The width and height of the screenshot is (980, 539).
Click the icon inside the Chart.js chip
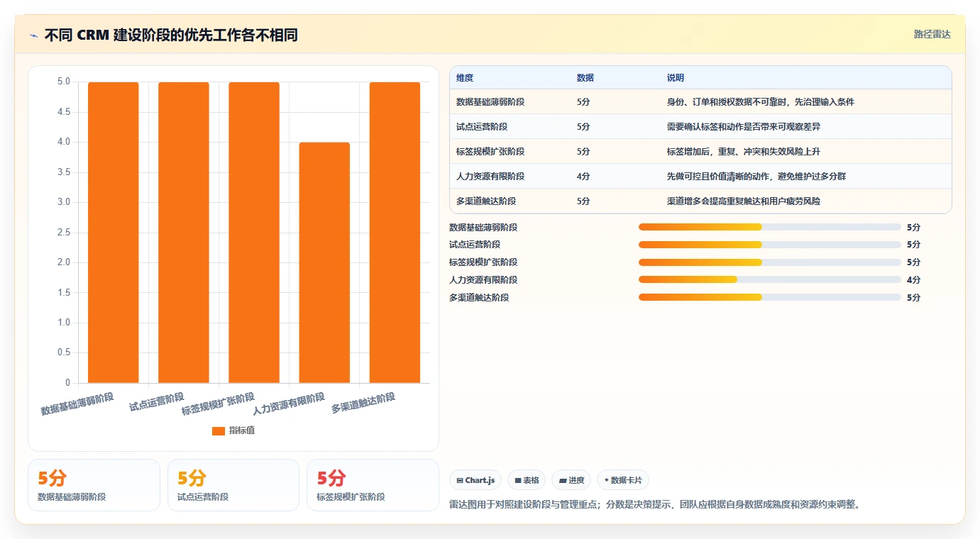click(x=460, y=481)
